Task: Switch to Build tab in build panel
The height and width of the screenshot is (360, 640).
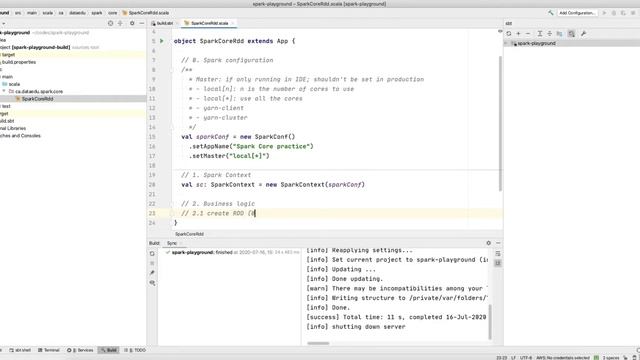Action: click(154, 243)
